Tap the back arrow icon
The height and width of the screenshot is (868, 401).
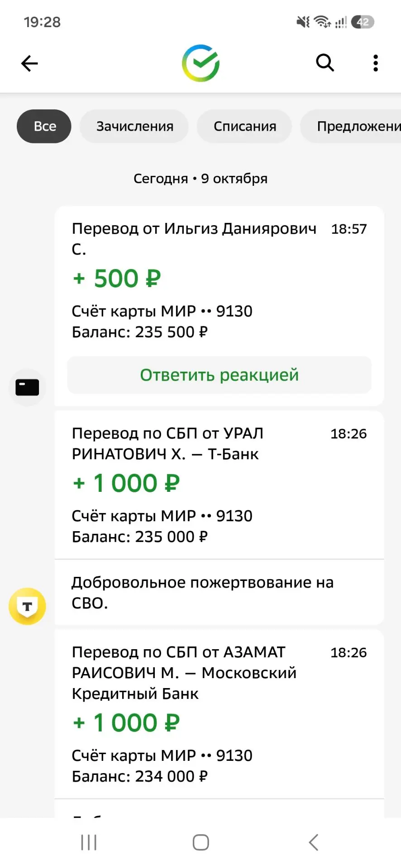29,63
